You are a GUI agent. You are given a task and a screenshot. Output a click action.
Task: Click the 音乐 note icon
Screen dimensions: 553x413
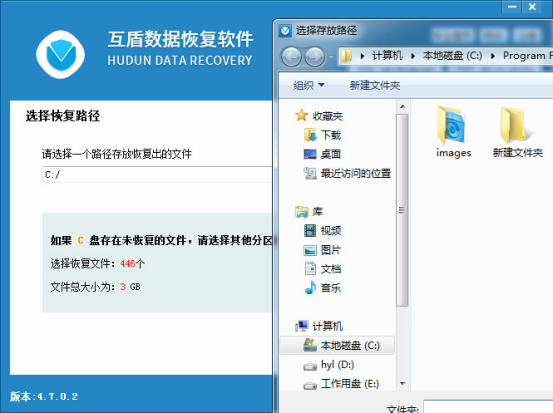(310, 288)
